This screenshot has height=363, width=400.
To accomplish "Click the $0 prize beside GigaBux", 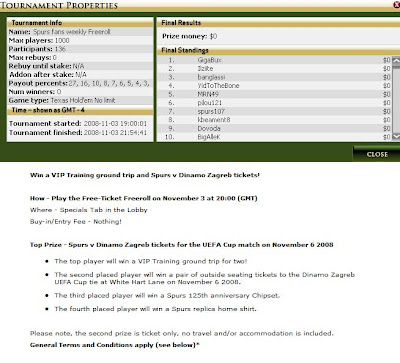I will click(x=386, y=60).
